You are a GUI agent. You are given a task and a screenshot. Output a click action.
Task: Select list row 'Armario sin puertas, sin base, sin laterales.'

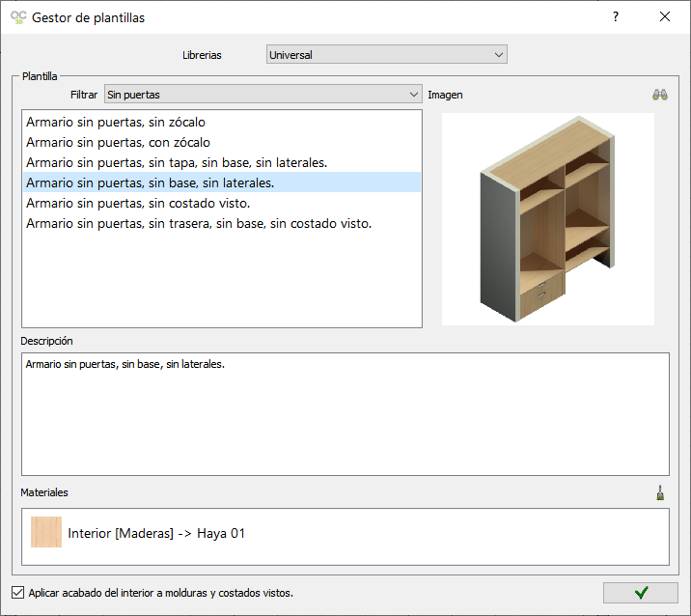[x=222, y=182]
